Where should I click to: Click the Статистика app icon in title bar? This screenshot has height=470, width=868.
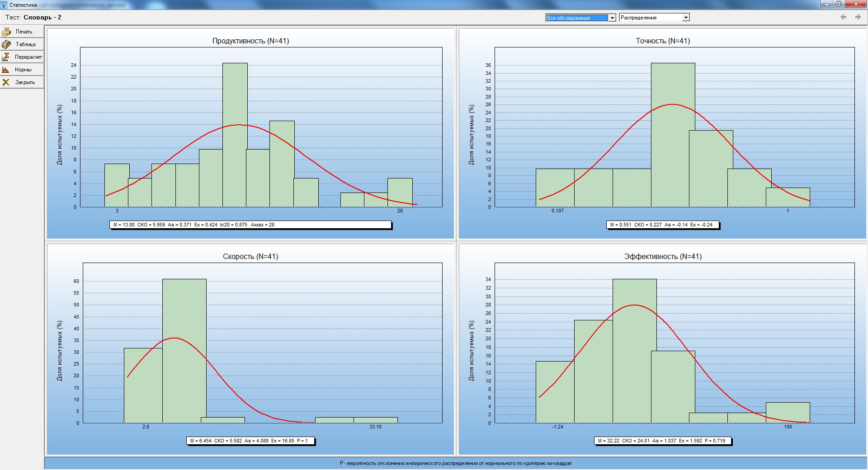4,5
